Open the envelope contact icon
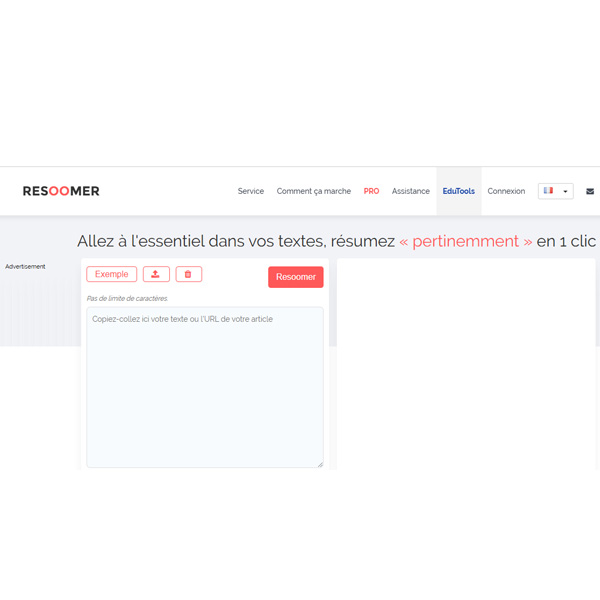The width and height of the screenshot is (600, 600). pos(590,191)
